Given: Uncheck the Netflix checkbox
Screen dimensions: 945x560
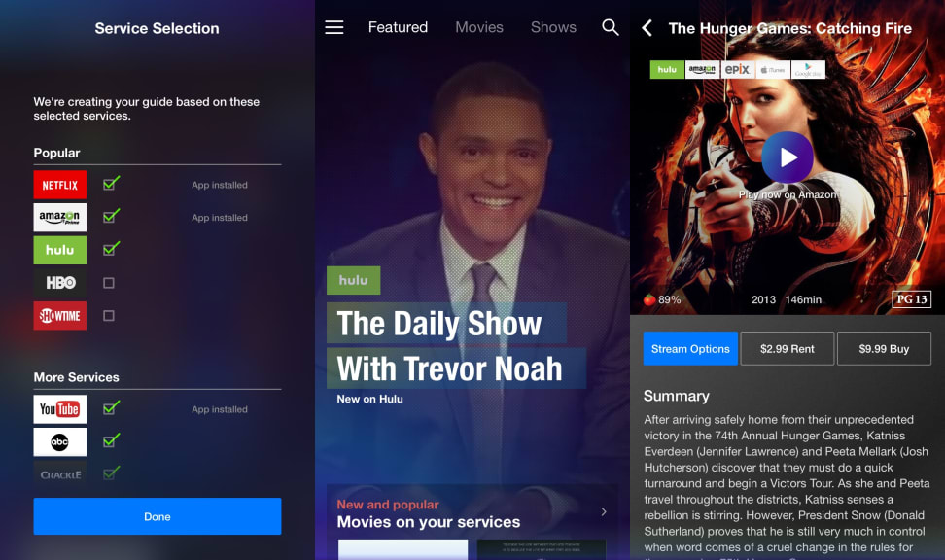Looking at the screenshot, I should click(x=110, y=183).
